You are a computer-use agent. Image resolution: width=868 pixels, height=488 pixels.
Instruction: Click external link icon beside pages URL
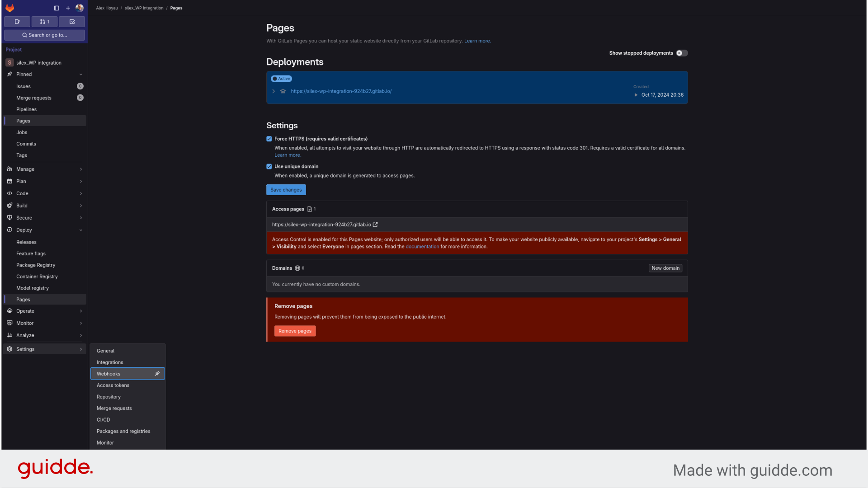(375, 225)
